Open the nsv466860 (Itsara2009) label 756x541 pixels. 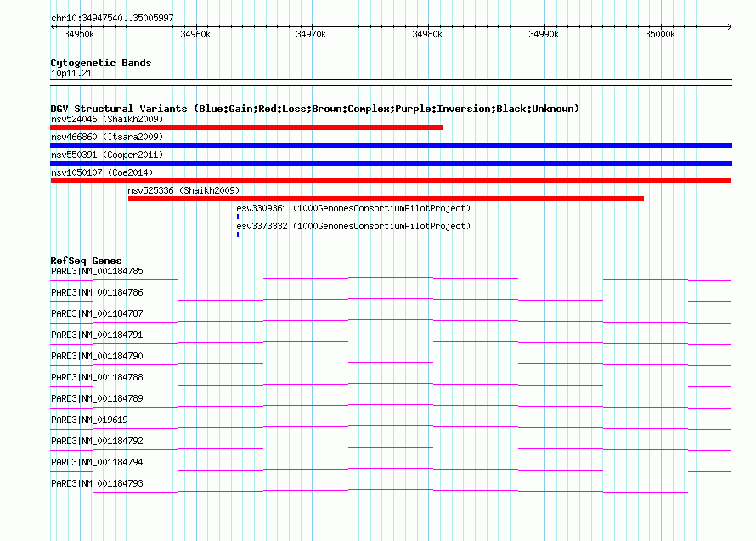click(x=107, y=137)
